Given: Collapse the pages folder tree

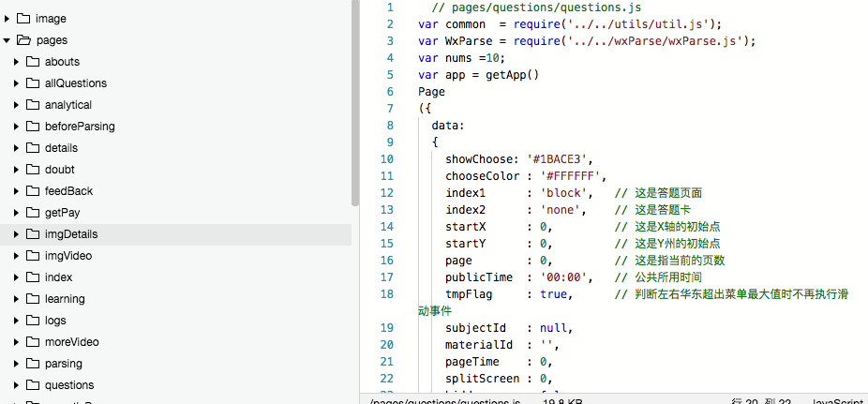Looking at the screenshot, I should 7,40.
